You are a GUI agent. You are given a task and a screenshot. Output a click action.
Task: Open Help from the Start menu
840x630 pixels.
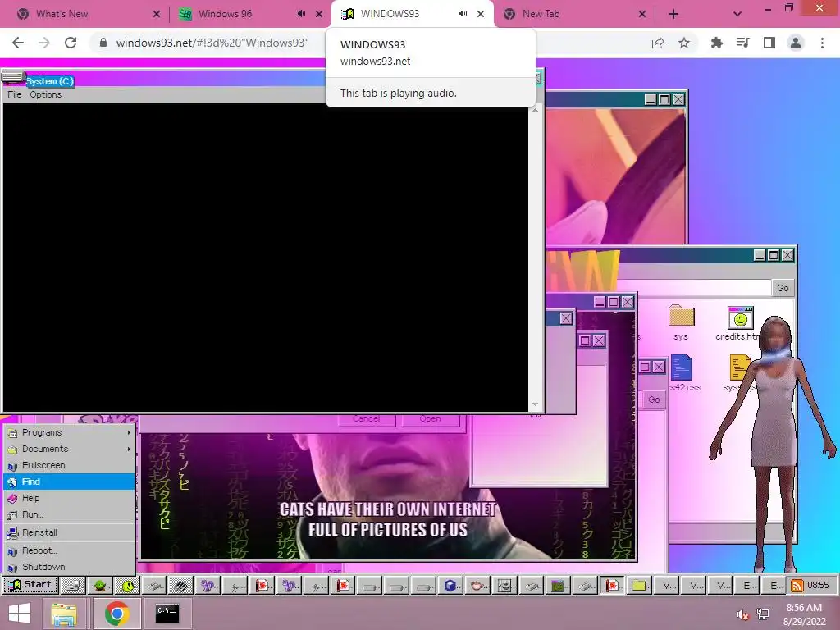click(70, 498)
